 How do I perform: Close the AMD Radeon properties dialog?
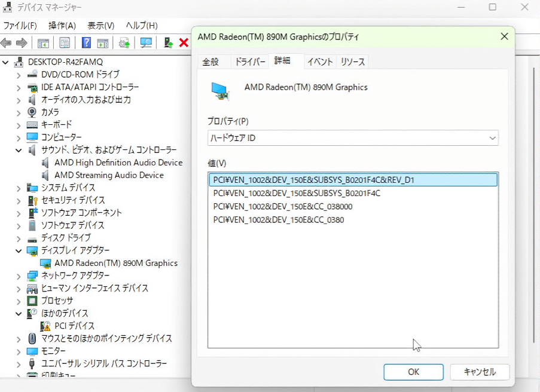coord(504,36)
